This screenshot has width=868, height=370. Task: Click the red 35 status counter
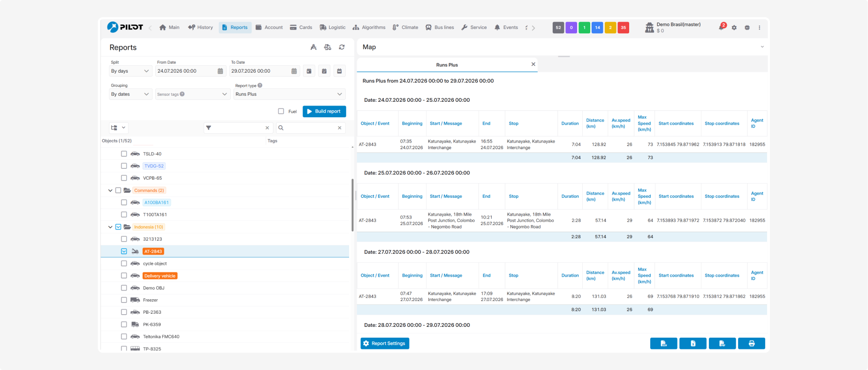(x=623, y=28)
